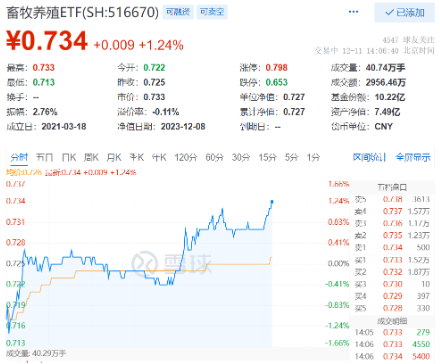Click the 净值日期 value 2023-12-08
This screenshot has height=364, width=440.
click(183, 127)
